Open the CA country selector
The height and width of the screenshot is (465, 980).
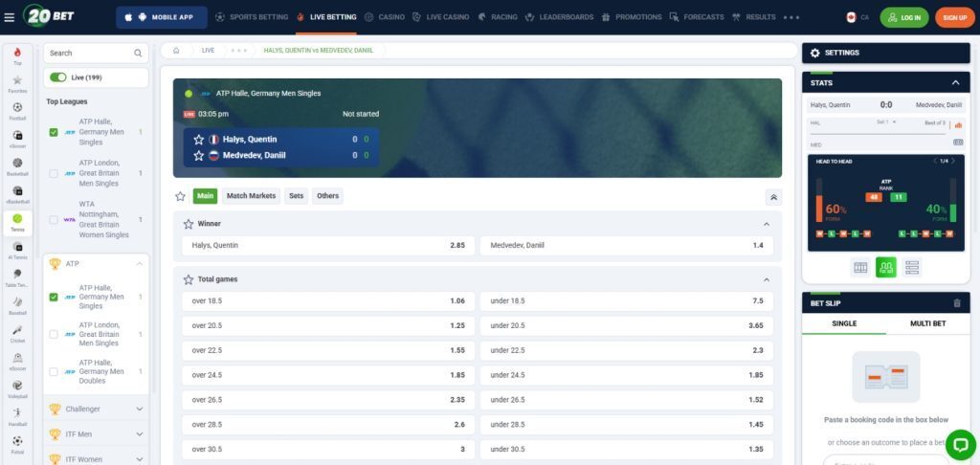click(857, 17)
